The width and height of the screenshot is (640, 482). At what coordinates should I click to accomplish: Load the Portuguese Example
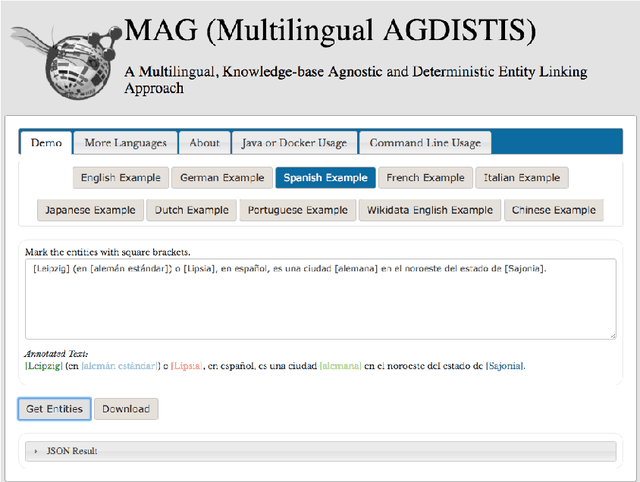pyautogui.click(x=298, y=210)
